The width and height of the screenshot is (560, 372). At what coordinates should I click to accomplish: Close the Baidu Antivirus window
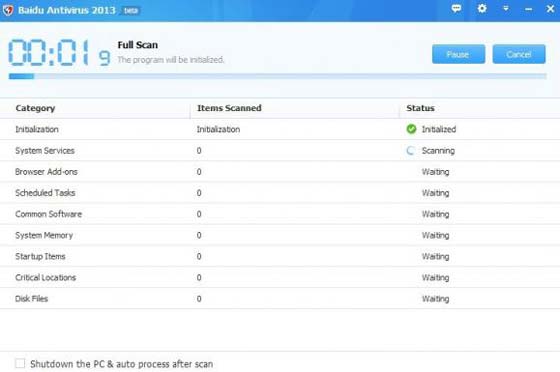coord(550,9)
